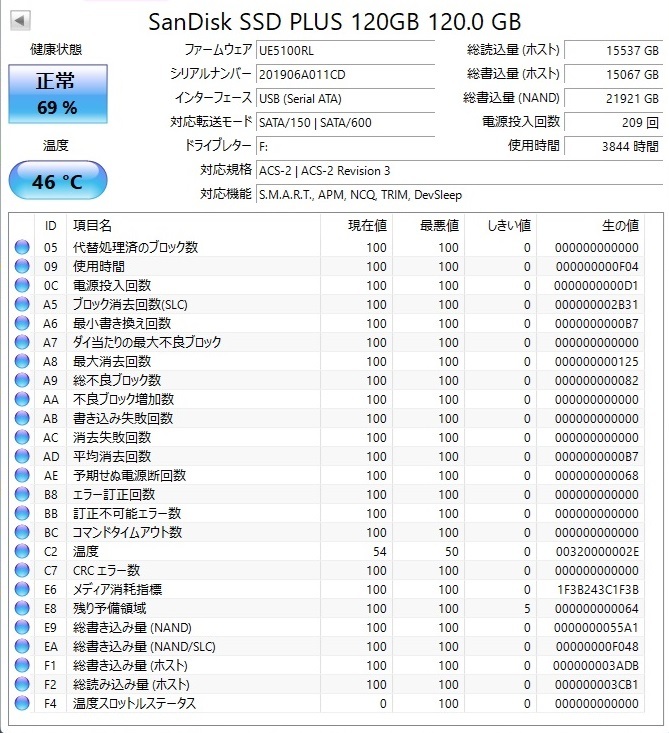Click status icon of row AA

pos(22,399)
